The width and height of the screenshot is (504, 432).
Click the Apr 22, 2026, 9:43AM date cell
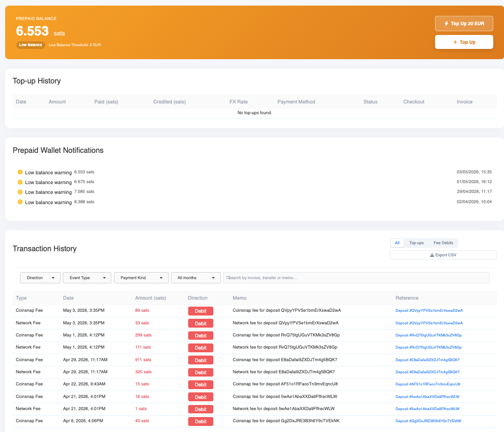click(84, 384)
